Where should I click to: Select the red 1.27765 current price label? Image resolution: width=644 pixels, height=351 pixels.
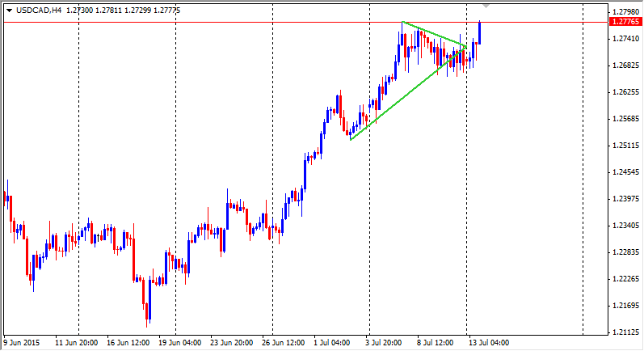tap(625, 22)
